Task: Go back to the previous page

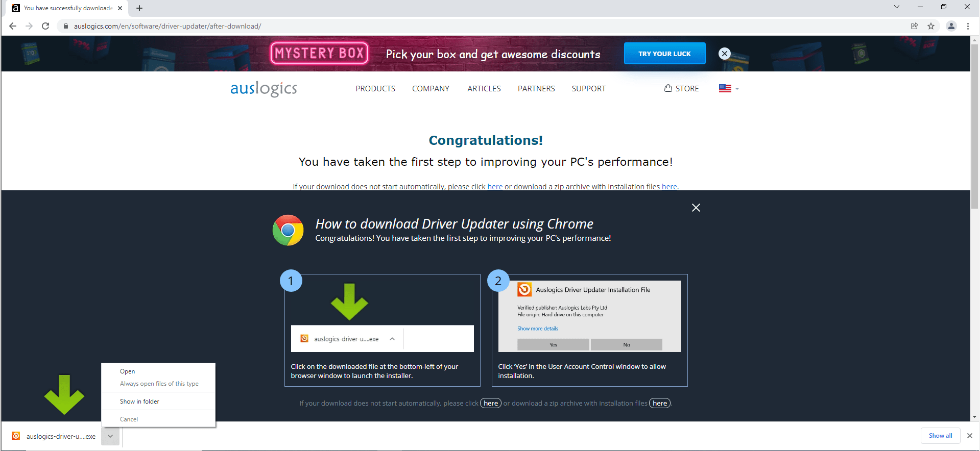Action: [13, 26]
